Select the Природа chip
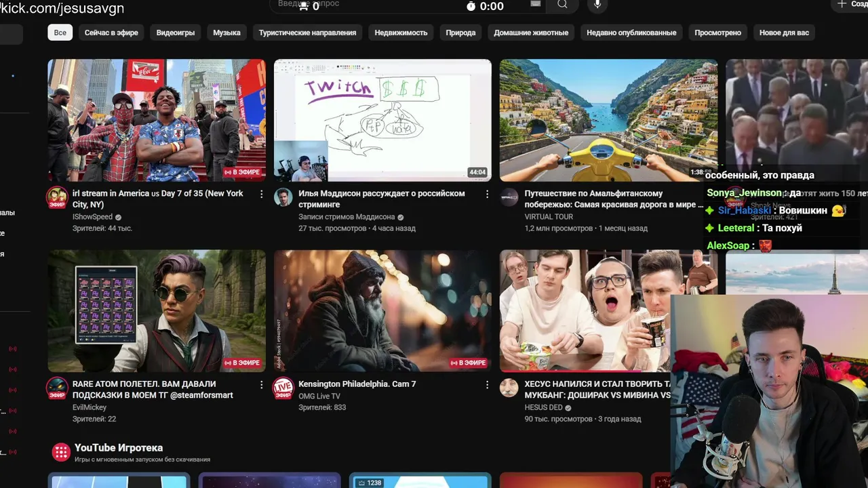This screenshot has height=488, width=868. 460,33
